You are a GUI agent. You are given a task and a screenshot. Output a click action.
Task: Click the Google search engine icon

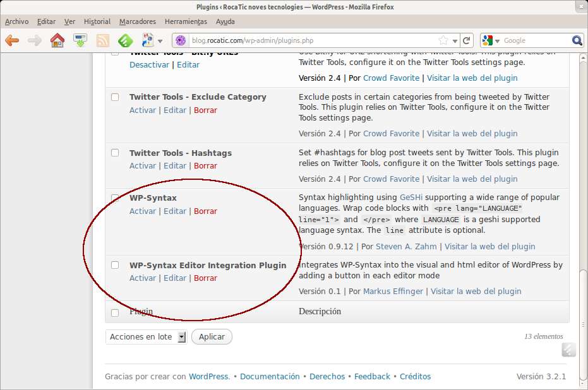(x=487, y=40)
